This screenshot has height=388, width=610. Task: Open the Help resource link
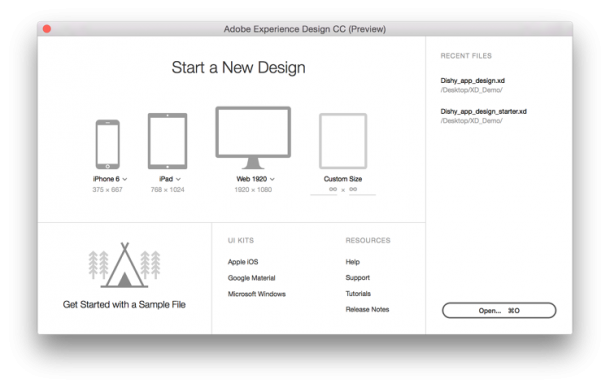point(352,262)
